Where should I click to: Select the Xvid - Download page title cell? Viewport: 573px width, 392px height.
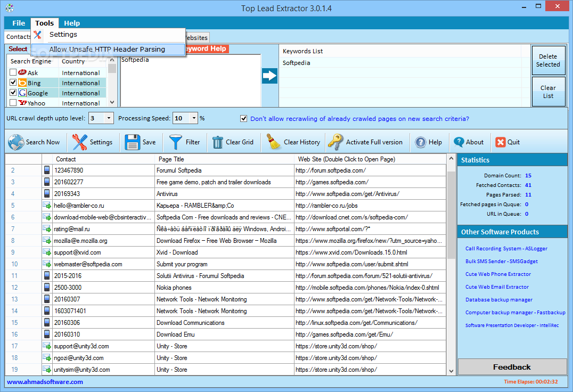coord(224,252)
